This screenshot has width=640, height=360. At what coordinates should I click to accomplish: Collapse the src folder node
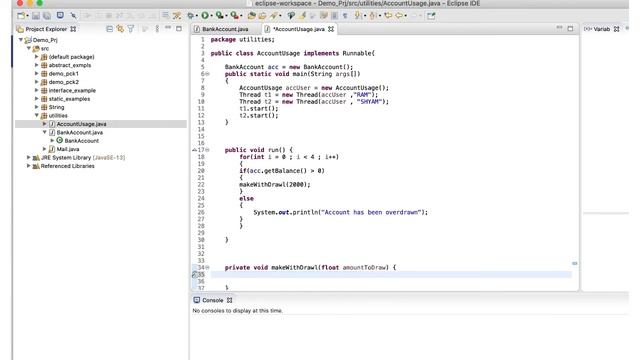[29, 48]
